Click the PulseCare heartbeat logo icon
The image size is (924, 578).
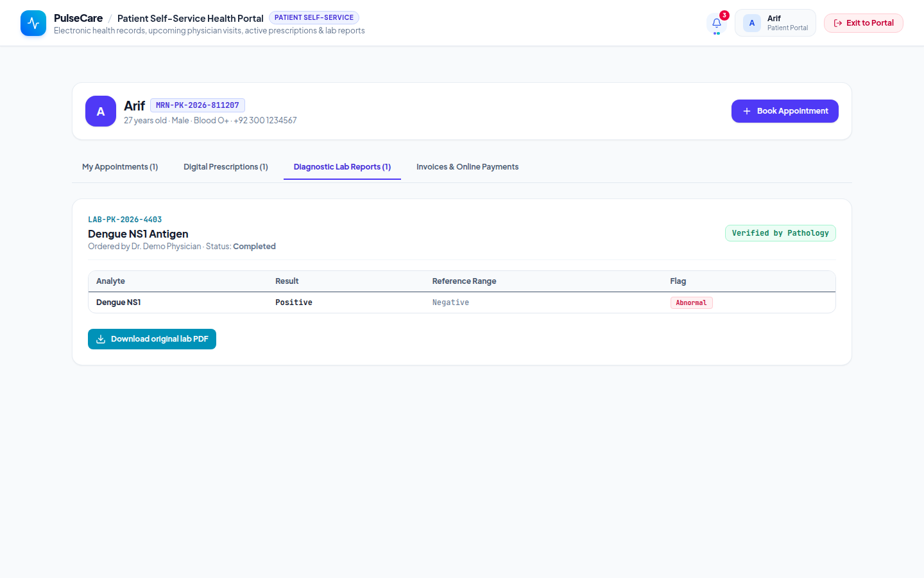[33, 23]
